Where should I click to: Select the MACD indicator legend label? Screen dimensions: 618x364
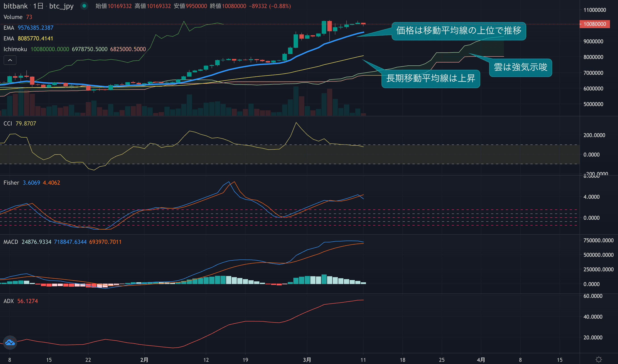click(11, 242)
